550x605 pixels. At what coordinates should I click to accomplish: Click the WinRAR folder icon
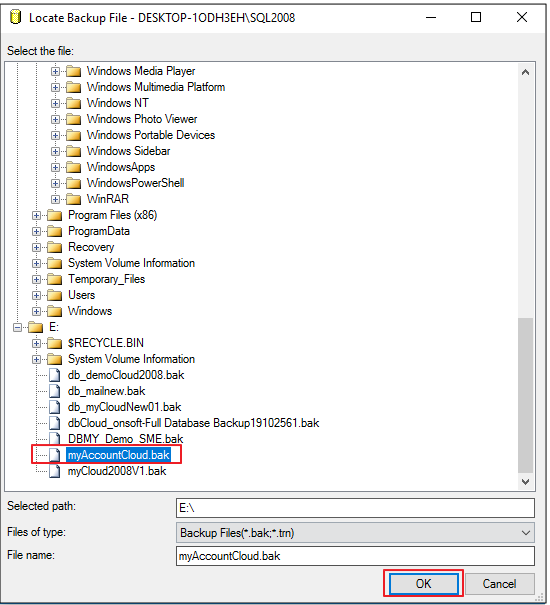pos(73,199)
